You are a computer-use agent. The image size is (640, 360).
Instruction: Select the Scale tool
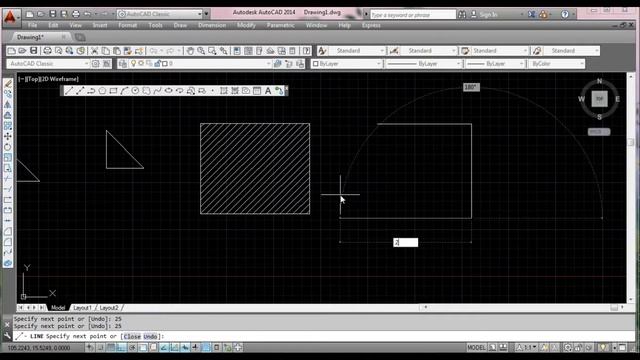tap(8, 158)
